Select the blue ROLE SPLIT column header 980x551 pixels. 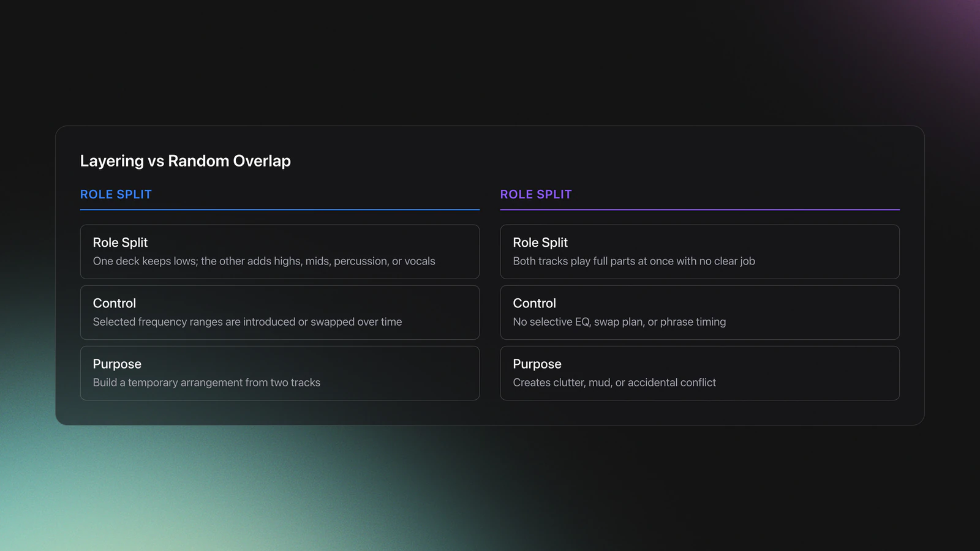coord(116,195)
